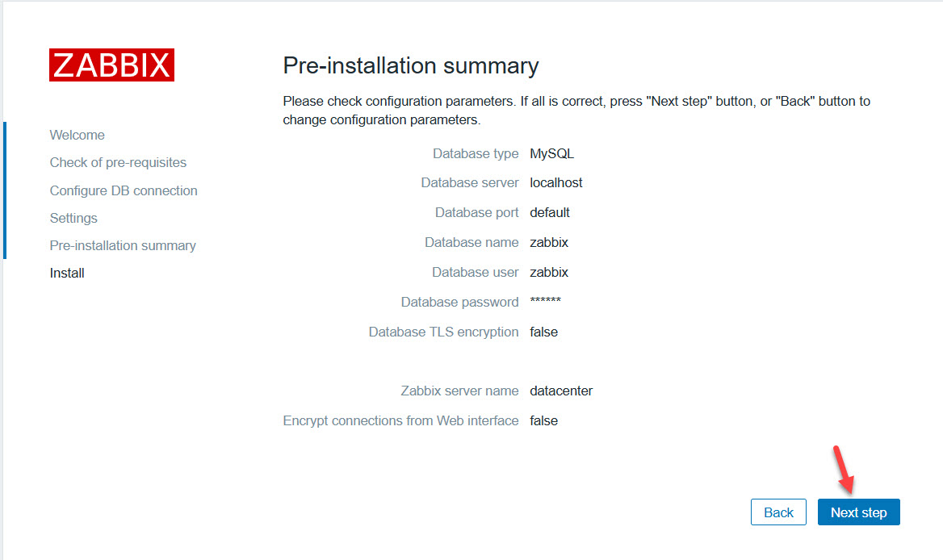Image resolution: width=943 pixels, height=560 pixels.
Task: Click the masked database password value
Action: pos(545,302)
